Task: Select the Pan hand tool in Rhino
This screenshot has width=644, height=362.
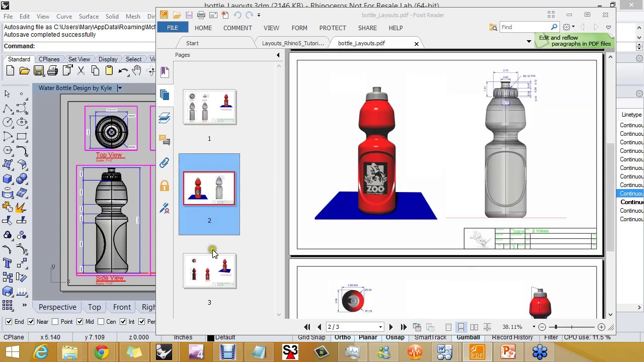Action: pos(137,71)
